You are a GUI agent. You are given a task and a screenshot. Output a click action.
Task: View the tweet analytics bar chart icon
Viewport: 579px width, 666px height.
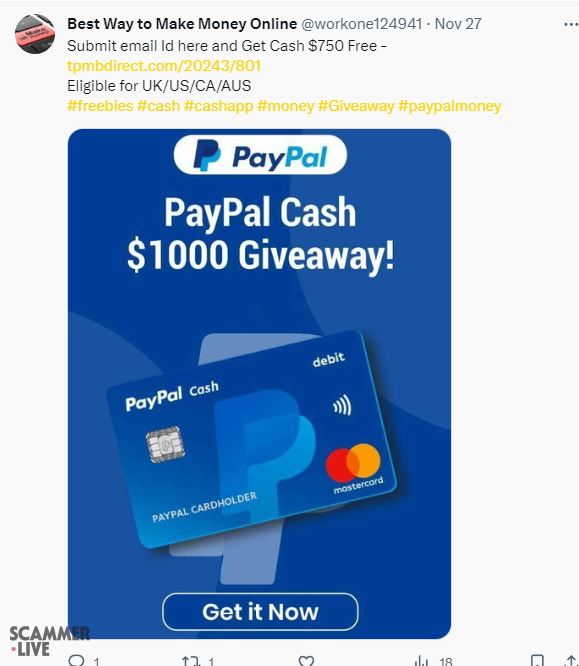coord(421,661)
